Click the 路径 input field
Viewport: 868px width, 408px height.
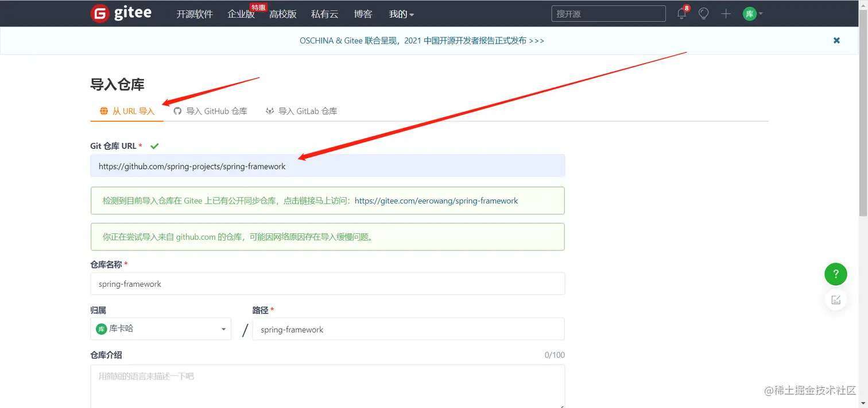408,329
